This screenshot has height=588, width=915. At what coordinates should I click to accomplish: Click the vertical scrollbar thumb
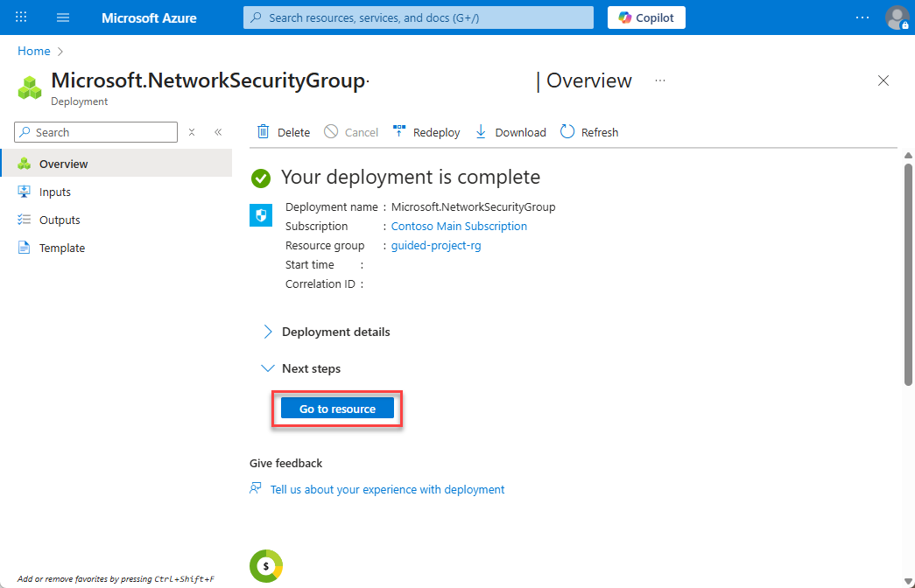[908, 274]
